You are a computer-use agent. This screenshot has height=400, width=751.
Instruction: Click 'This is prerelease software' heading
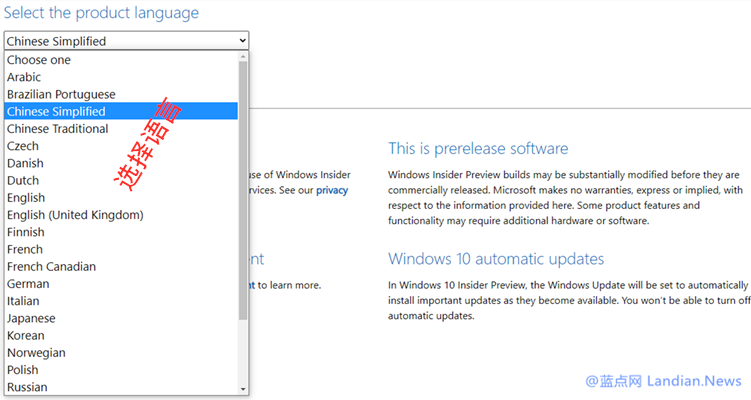click(x=478, y=149)
